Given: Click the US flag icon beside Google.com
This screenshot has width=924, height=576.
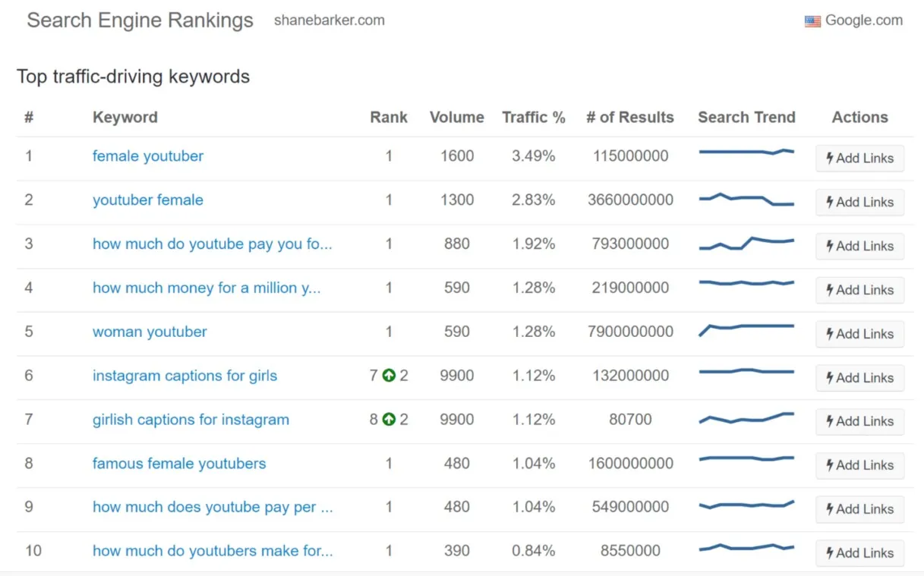Looking at the screenshot, I should 812,21.
